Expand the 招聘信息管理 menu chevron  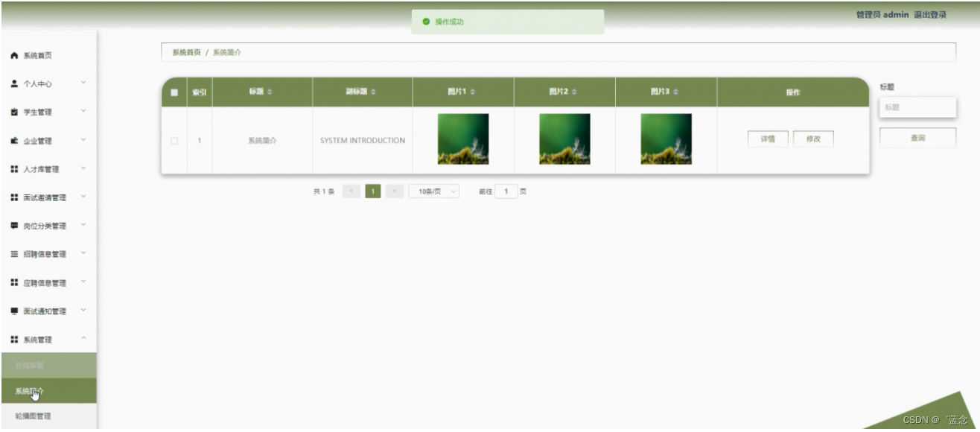[x=83, y=253]
